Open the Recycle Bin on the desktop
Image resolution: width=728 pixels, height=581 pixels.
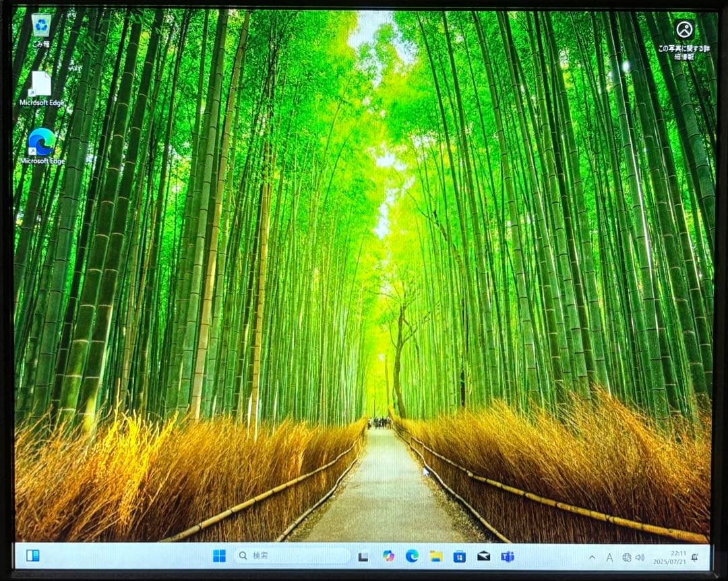42,27
